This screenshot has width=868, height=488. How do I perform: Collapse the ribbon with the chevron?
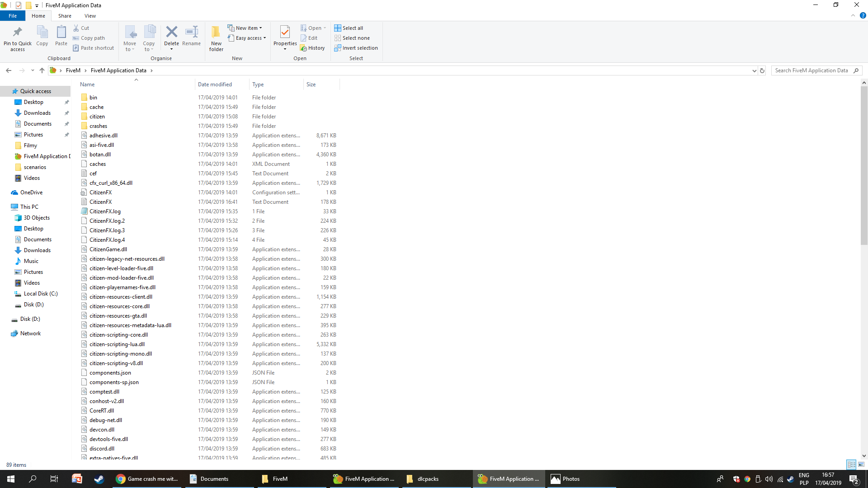853,15
